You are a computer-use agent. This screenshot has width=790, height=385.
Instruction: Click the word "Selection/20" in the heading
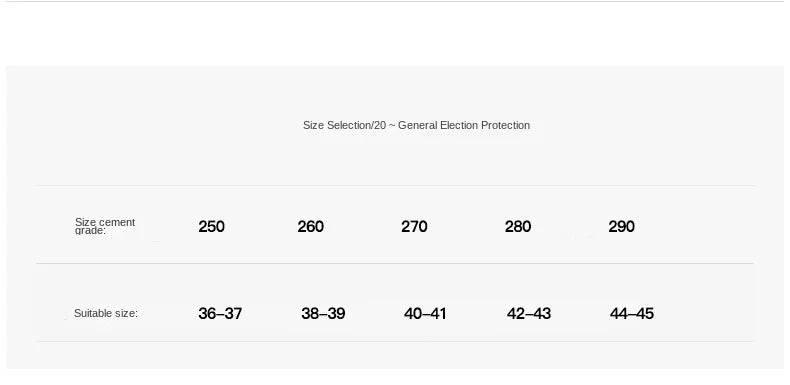pos(356,125)
